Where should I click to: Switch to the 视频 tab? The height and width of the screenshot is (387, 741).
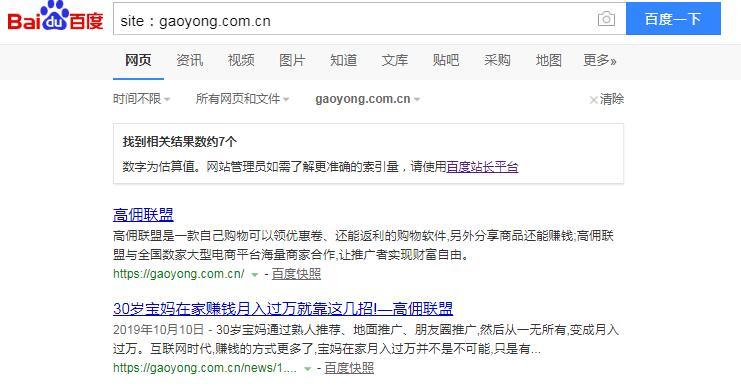[241, 60]
